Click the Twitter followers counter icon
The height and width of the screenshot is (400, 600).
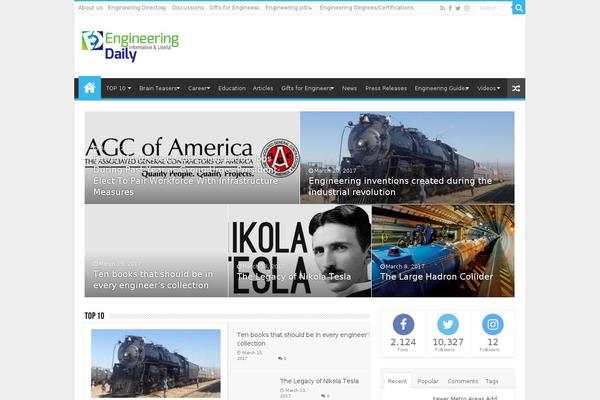pyautogui.click(x=448, y=324)
